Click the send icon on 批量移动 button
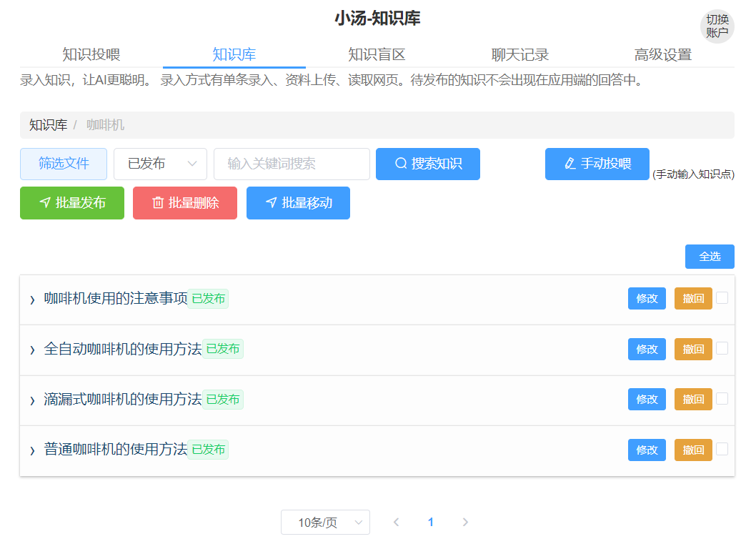This screenshot has width=756, height=554. click(x=271, y=202)
